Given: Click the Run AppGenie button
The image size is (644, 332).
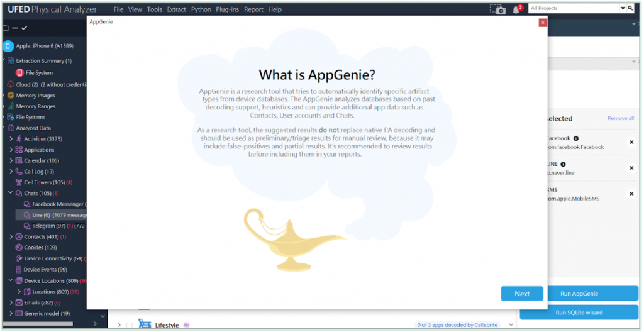Looking at the screenshot, I should tap(579, 294).
